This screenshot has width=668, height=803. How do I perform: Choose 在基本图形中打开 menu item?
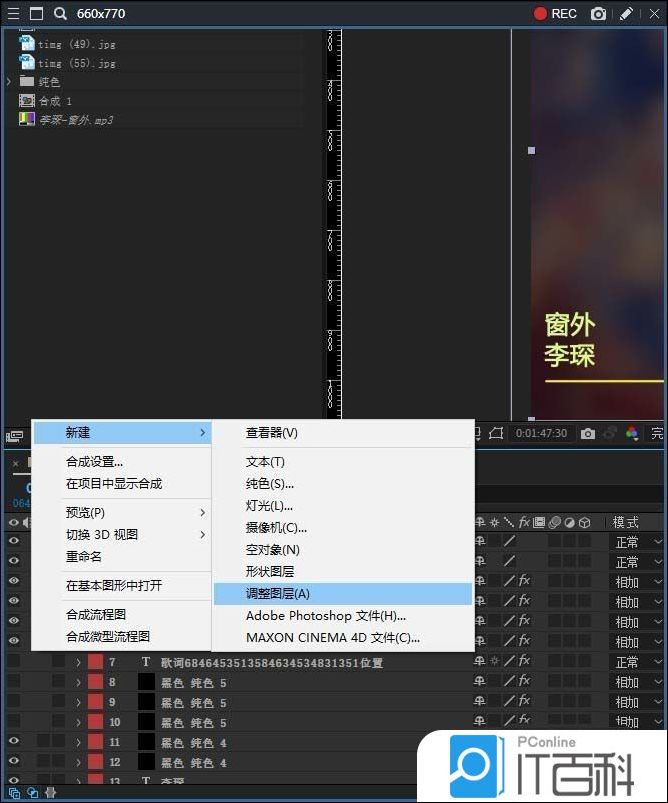tap(114, 585)
